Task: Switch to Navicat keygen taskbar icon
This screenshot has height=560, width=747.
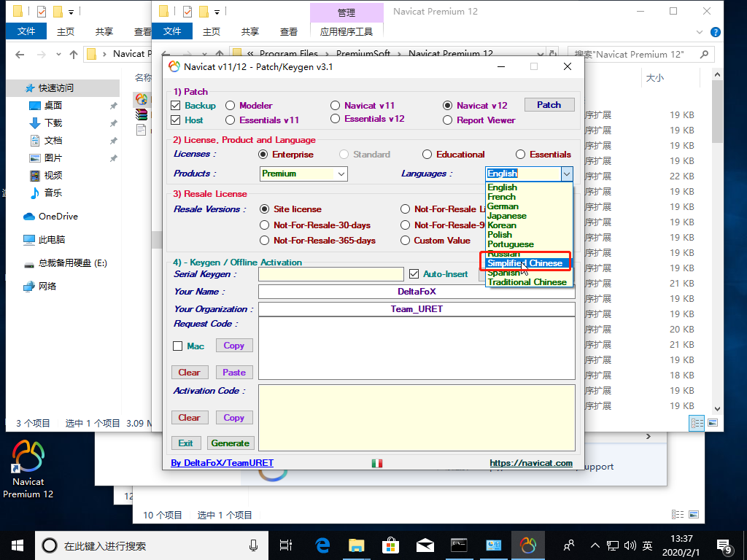Action: tap(527, 545)
